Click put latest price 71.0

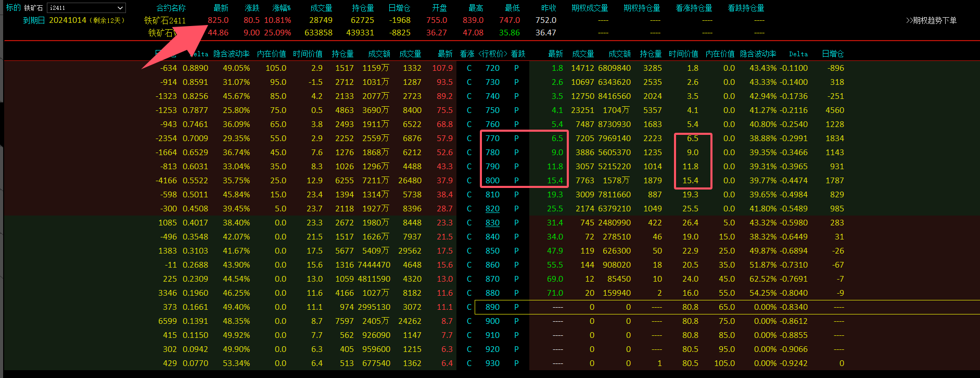coord(555,293)
